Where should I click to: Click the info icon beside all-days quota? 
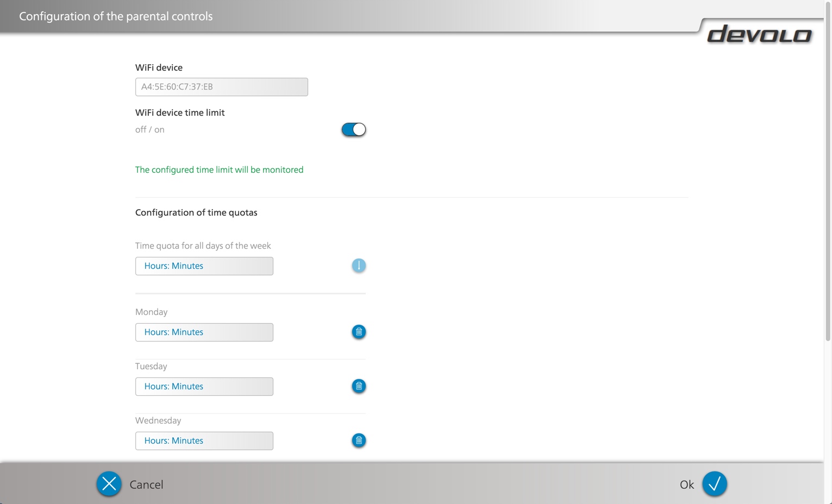tap(359, 266)
